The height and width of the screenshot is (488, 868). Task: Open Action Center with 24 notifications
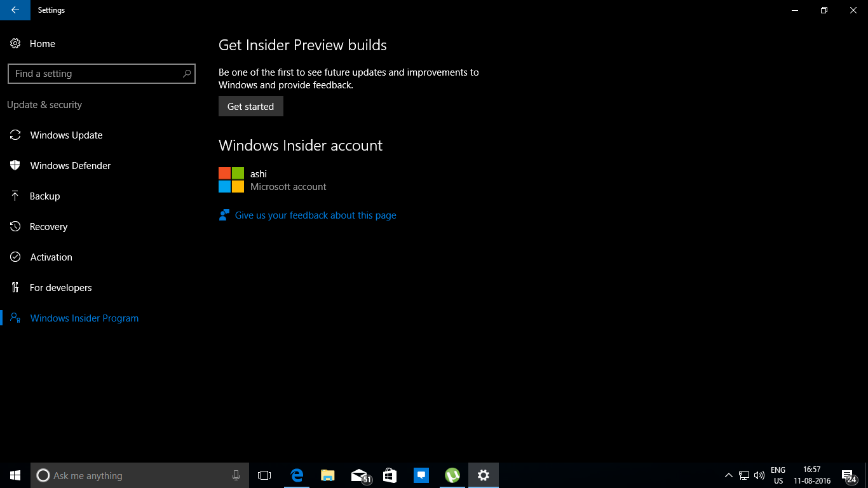[849, 475]
